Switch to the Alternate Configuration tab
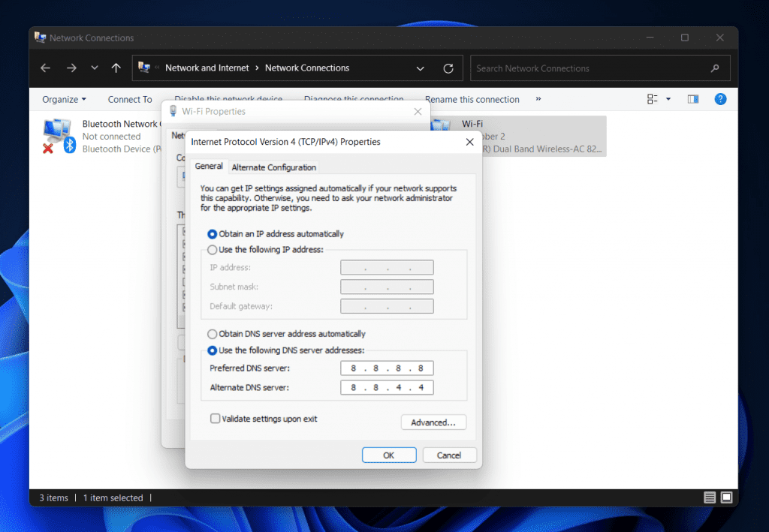The image size is (769, 532). (273, 167)
